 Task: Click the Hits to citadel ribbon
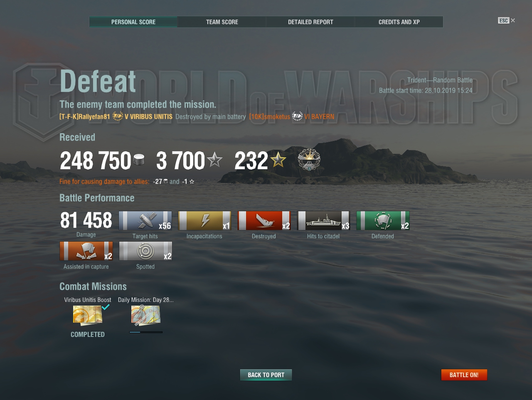[x=323, y=220]
